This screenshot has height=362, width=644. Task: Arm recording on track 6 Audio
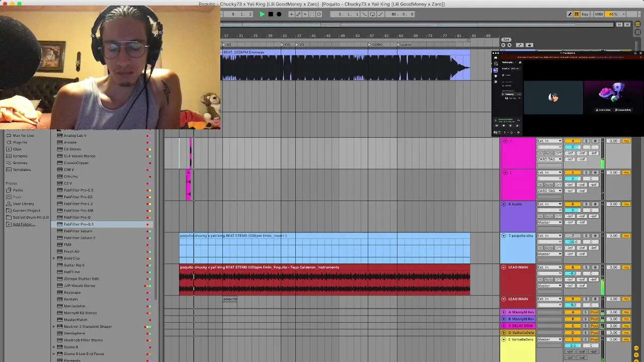point(595,204)
